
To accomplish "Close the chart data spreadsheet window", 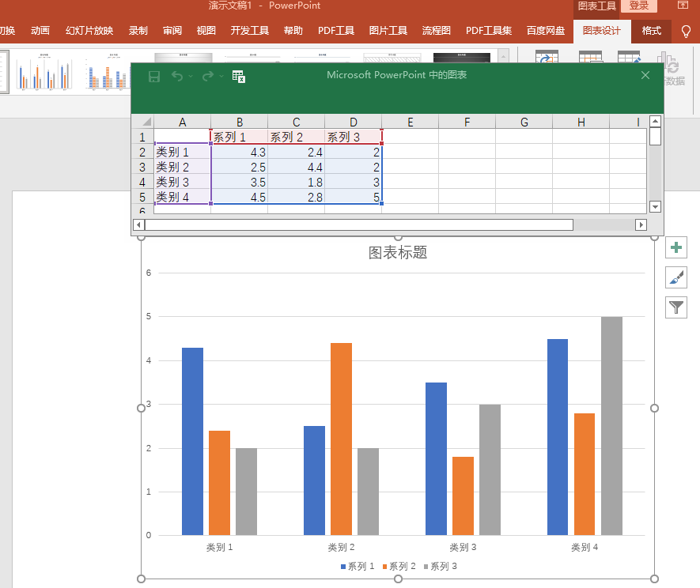I will click(x=645, y=75).
